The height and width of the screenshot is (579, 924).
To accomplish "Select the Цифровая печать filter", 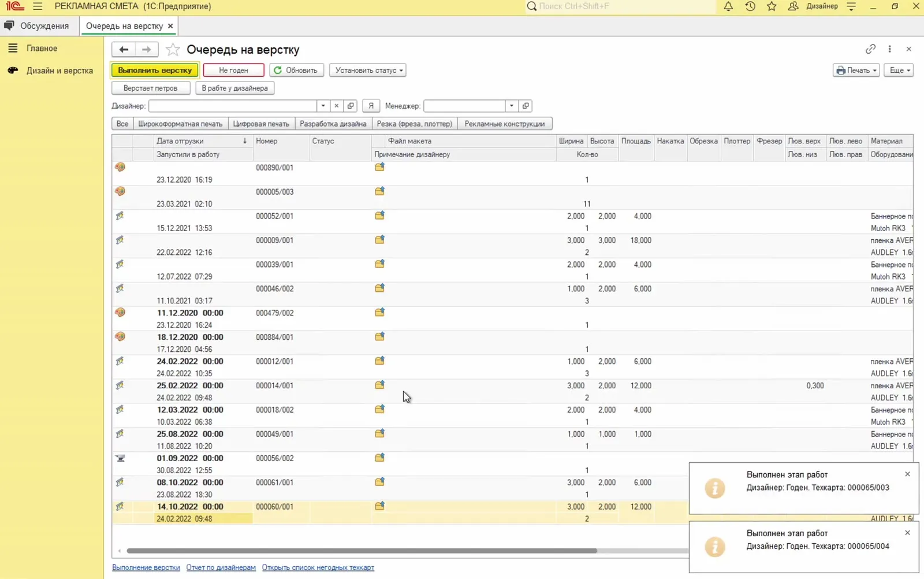I will coord(261,124).
